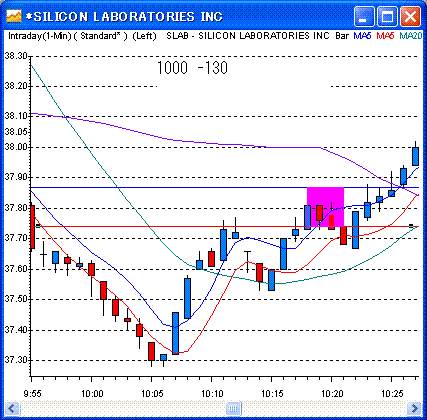Click the red MA5 legend label
This screenshot has width=427, height=420.
[385, 36]
